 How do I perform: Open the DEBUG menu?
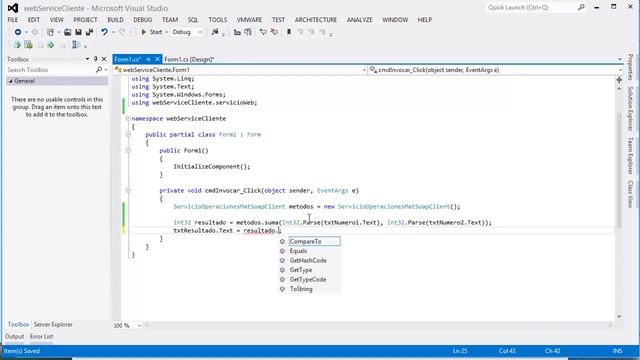pos(142,20)
